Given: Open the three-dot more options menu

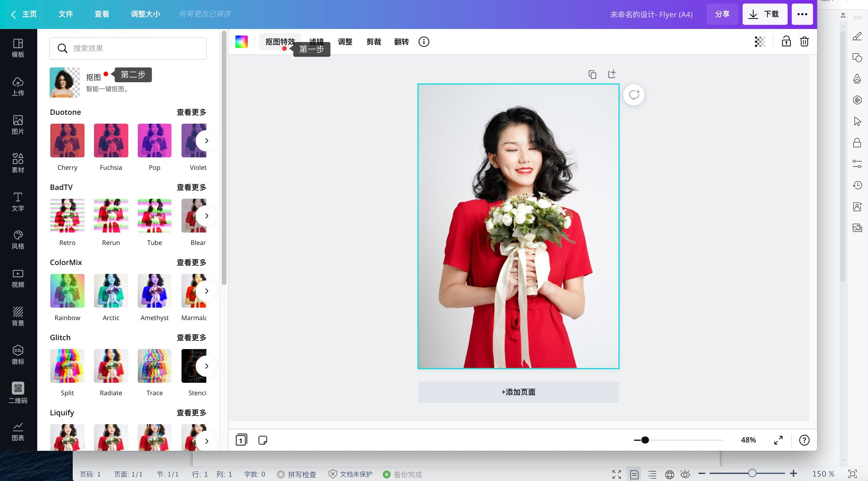Looking at the screenshot, I should 802,14.
